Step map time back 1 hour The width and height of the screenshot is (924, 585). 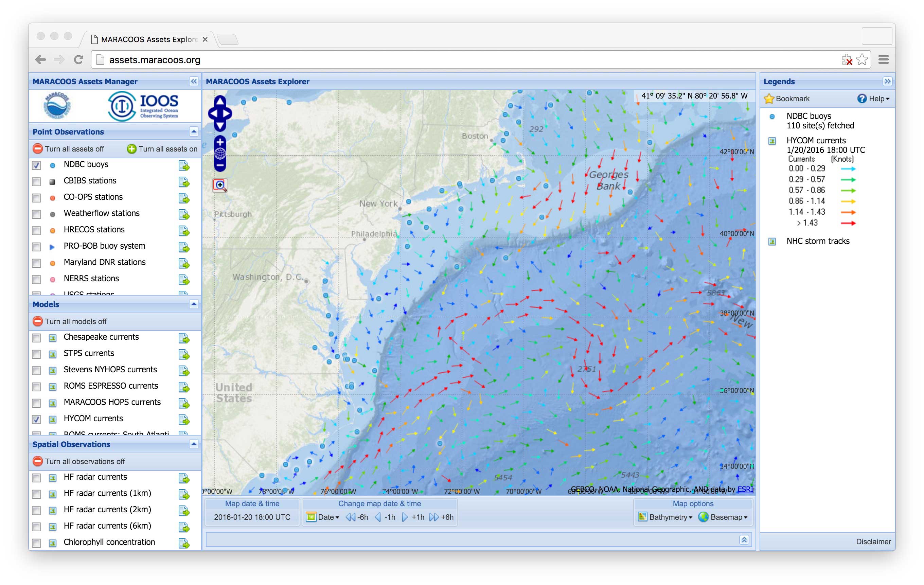(385, 517)
